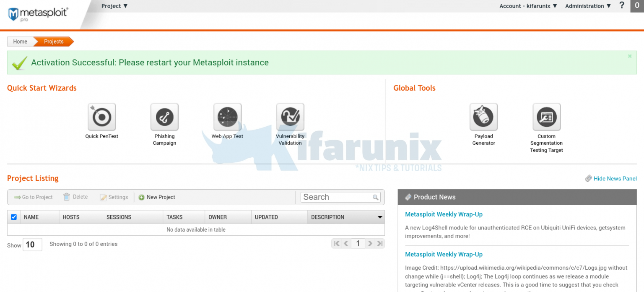Open the Account - kifarunix dropdown

point(527,5)
